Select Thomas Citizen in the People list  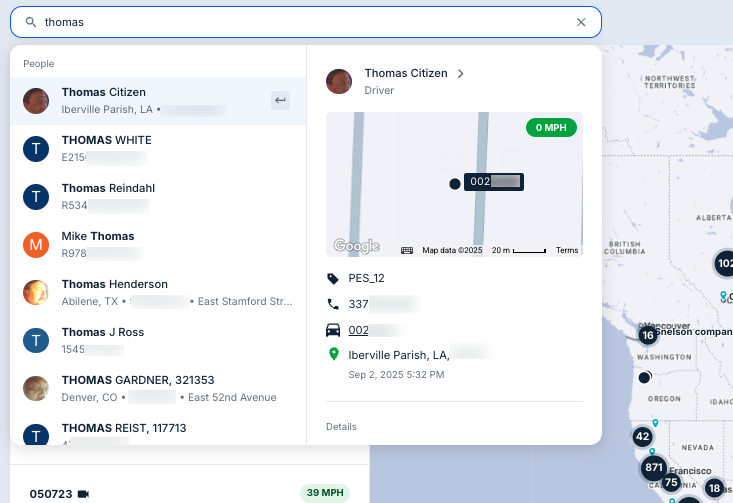pyautogui.click(x=158, y=101)
